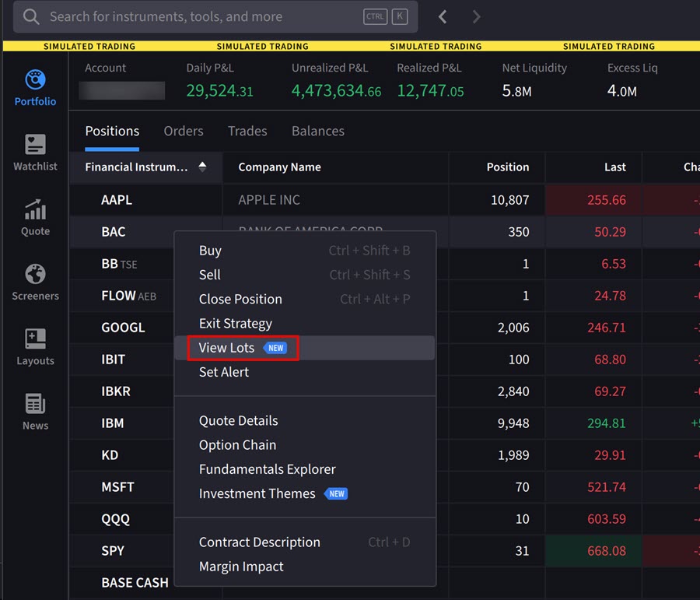Screen dimensions: 700x600
Task: Switch to the Trades tab
Action: pyautogui.click(x=247, y=131)
